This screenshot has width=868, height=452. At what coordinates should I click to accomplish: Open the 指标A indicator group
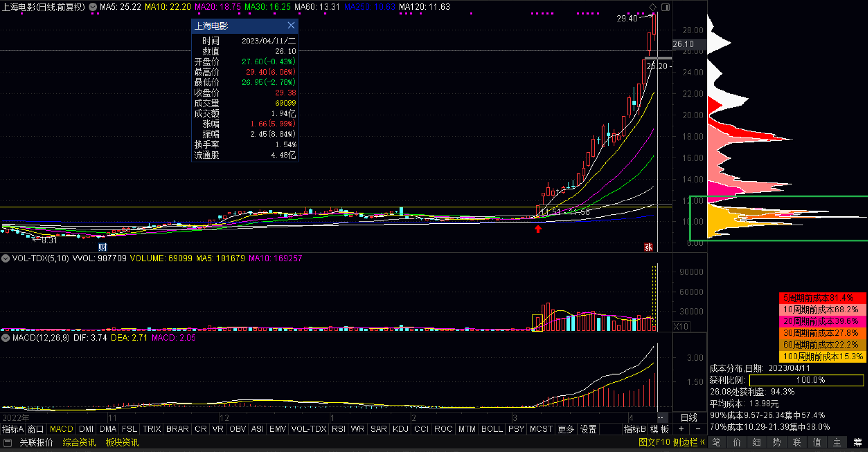12,429
